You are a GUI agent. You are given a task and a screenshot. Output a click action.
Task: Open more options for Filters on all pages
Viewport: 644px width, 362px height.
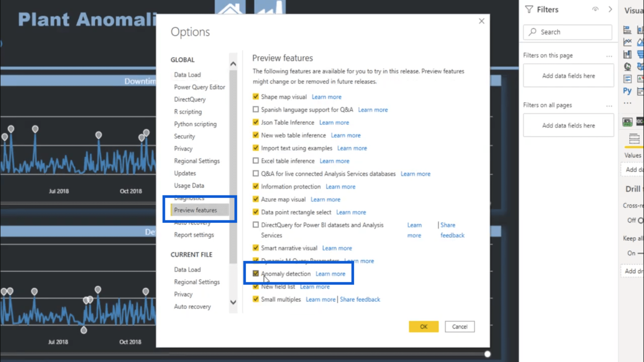[609, 105]
